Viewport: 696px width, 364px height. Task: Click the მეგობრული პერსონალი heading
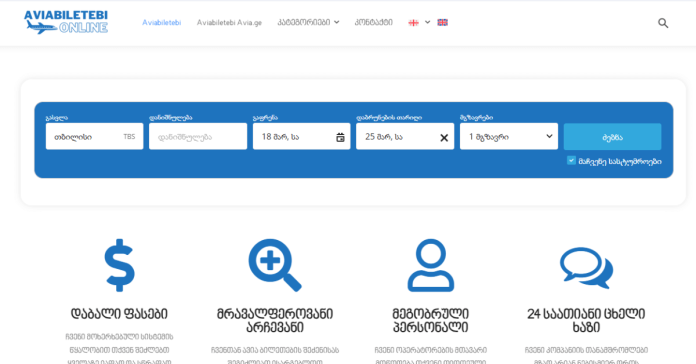[431, 320]
